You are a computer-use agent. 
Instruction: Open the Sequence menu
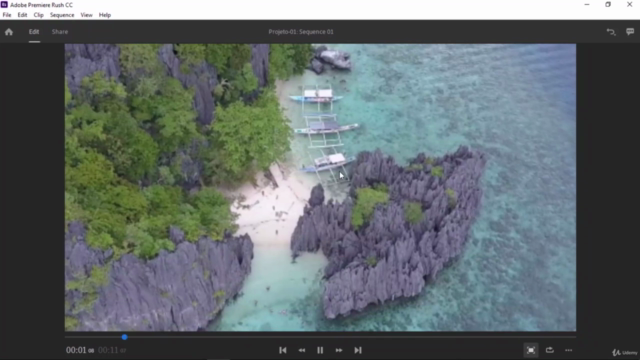tap(62, 15)
